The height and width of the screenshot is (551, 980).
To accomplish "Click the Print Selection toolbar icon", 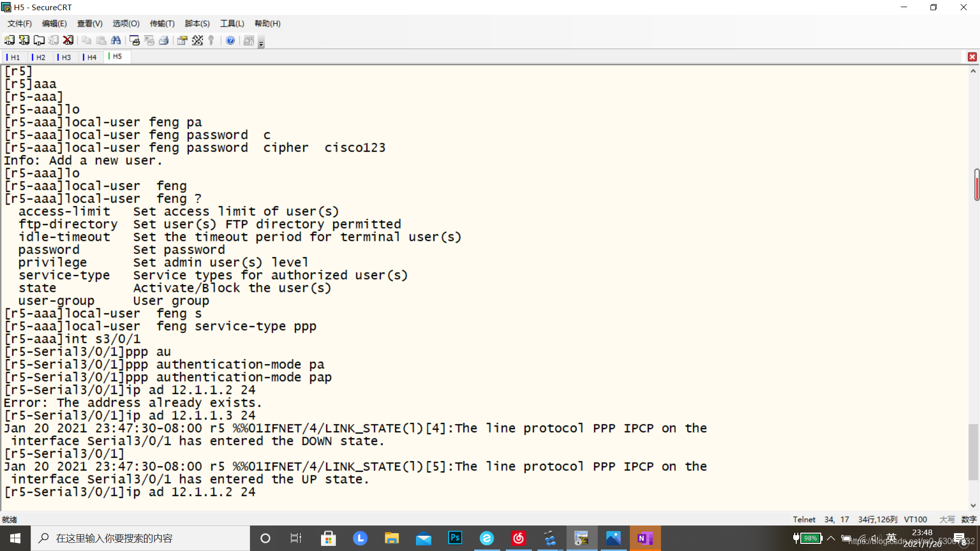I will (x=150, y=40).
